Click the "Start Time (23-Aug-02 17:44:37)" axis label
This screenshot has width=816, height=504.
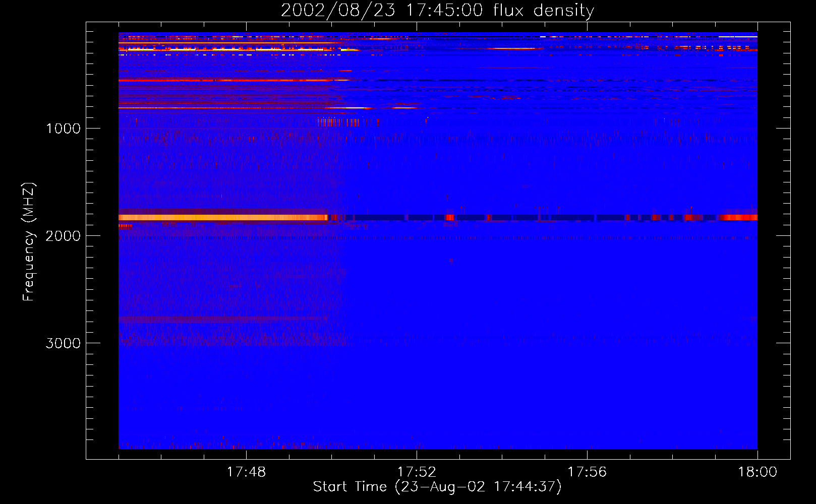pos(437,487)
